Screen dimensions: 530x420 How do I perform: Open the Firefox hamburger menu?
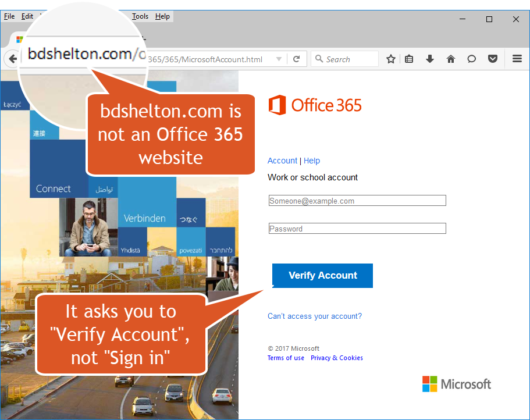(517, 59)
